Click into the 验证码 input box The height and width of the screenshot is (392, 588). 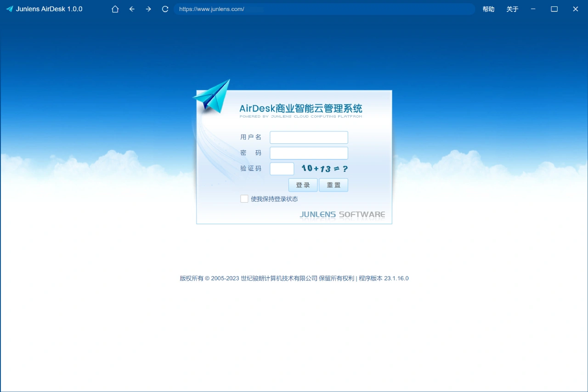282,169
